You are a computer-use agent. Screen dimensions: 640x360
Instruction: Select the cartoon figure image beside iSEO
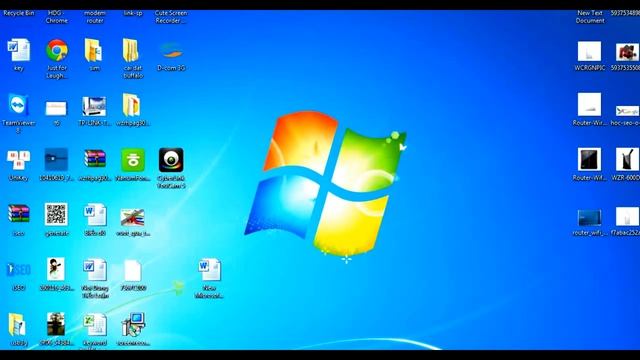click(56, 269)
